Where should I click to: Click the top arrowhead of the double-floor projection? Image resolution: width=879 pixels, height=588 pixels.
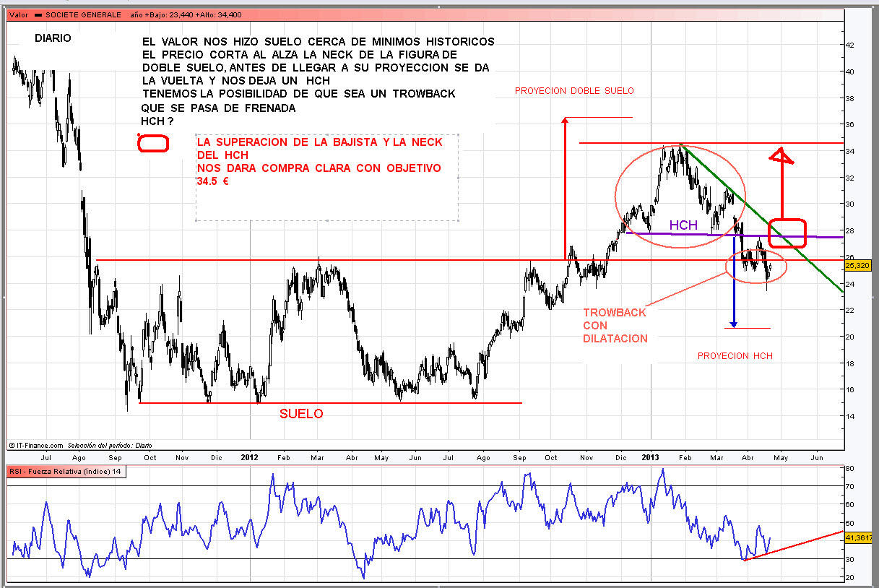[x=565, y=120]
